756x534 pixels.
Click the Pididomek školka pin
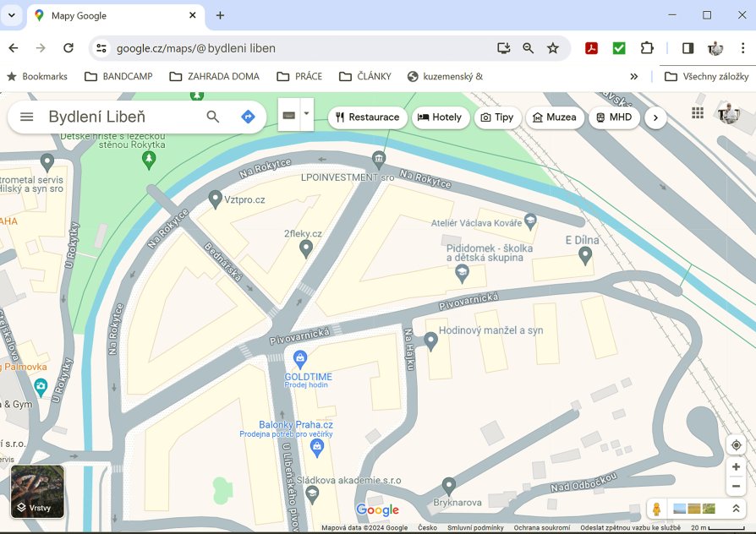pos(462,273)
